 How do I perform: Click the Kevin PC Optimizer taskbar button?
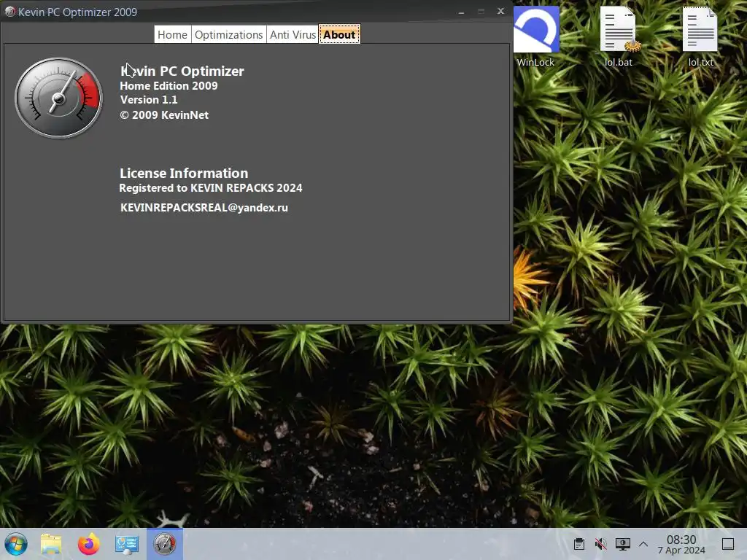point(164,544)
